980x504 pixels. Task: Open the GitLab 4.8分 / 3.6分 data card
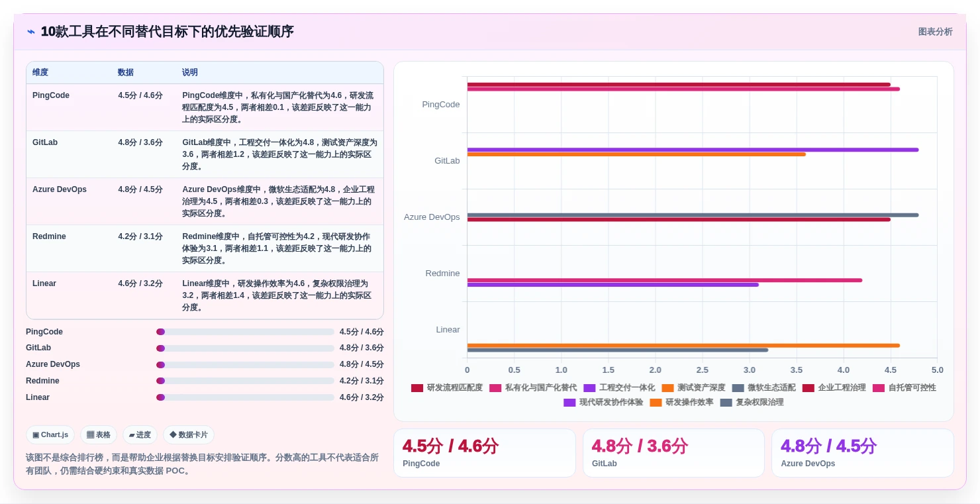point(673,453)
